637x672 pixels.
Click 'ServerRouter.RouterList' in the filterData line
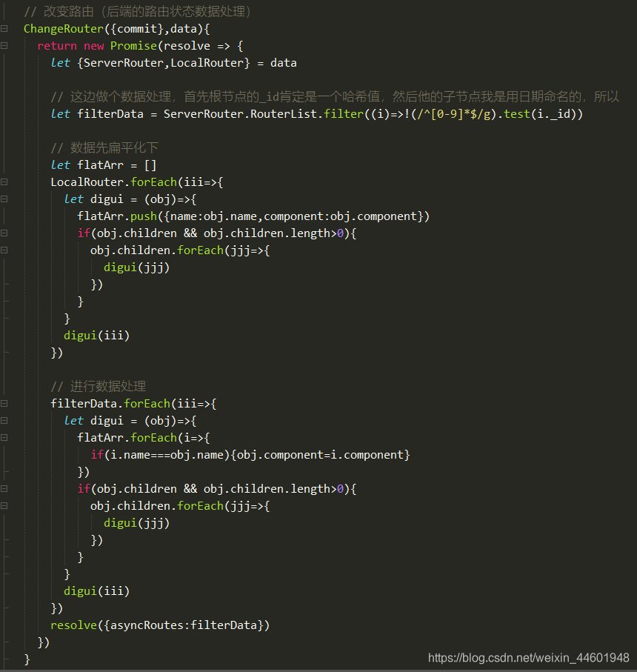[241, 114]
